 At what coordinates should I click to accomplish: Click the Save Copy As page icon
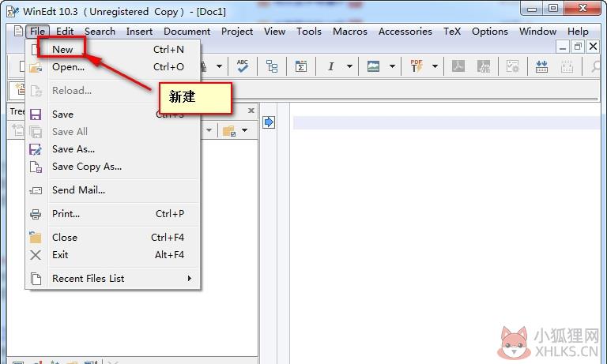pyautogui.click(x=36, y=167)
